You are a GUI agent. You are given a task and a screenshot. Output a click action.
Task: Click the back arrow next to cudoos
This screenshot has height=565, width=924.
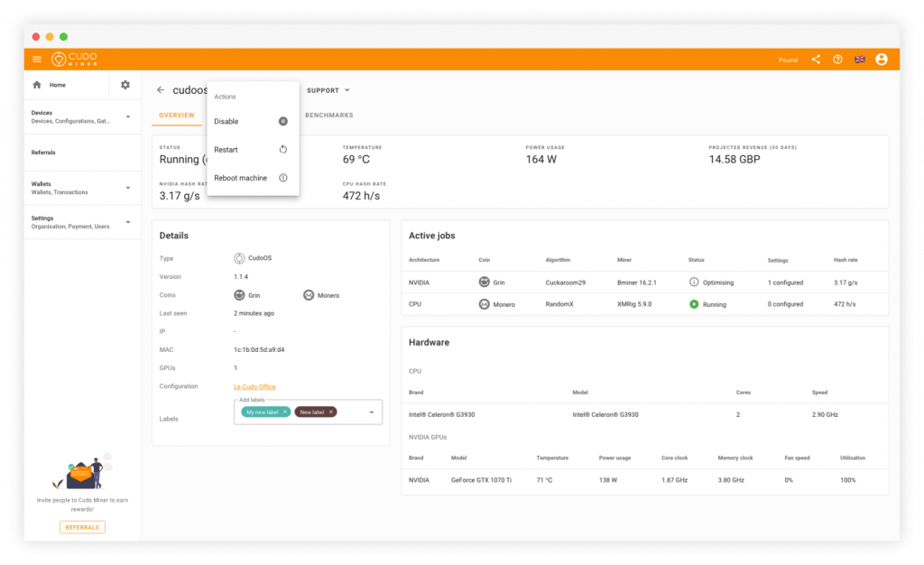tap(159, 89)
